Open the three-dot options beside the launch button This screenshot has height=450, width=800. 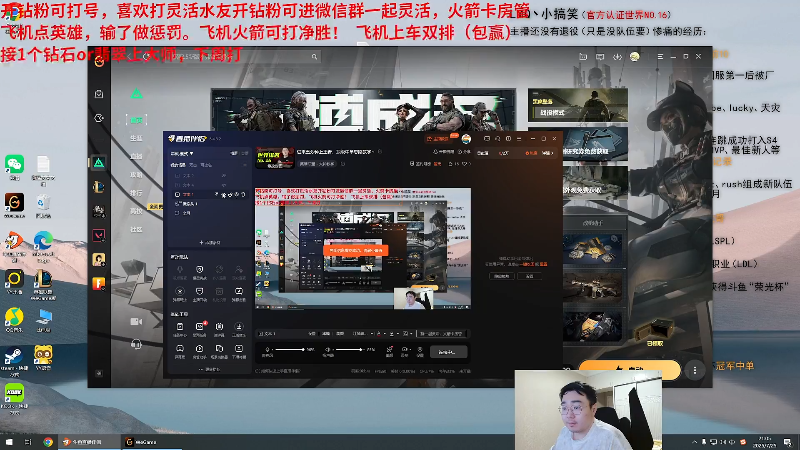tap(694, 370)
